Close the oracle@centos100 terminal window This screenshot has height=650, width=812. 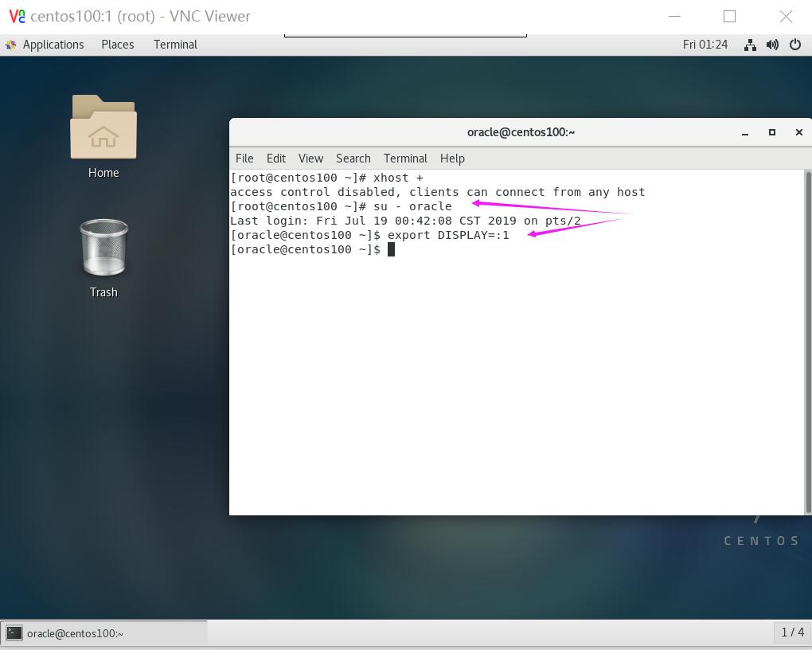tap(799, 132)
